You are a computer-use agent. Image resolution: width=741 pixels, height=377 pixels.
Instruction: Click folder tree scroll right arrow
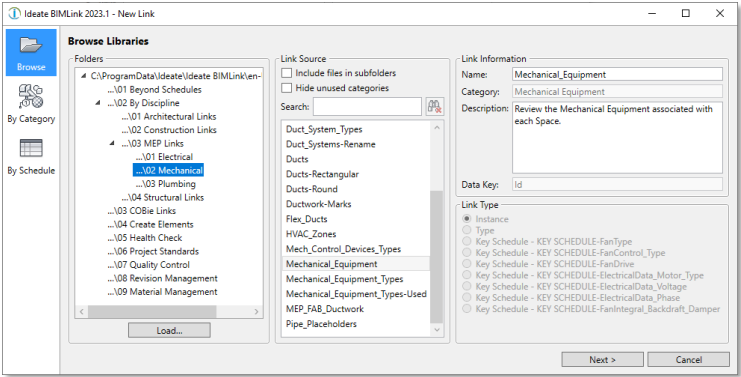coord(257,311)
